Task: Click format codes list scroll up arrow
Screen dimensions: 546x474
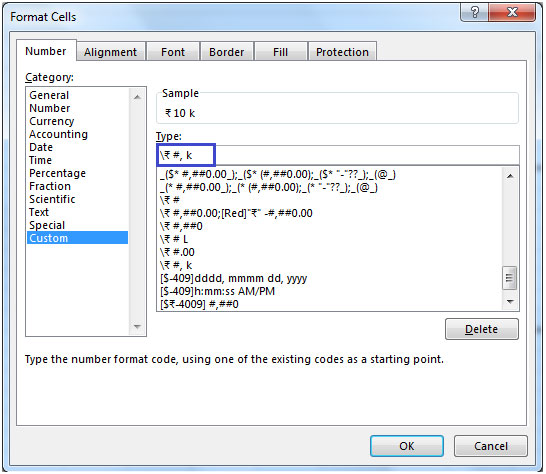Action: [x=510, y=176]
